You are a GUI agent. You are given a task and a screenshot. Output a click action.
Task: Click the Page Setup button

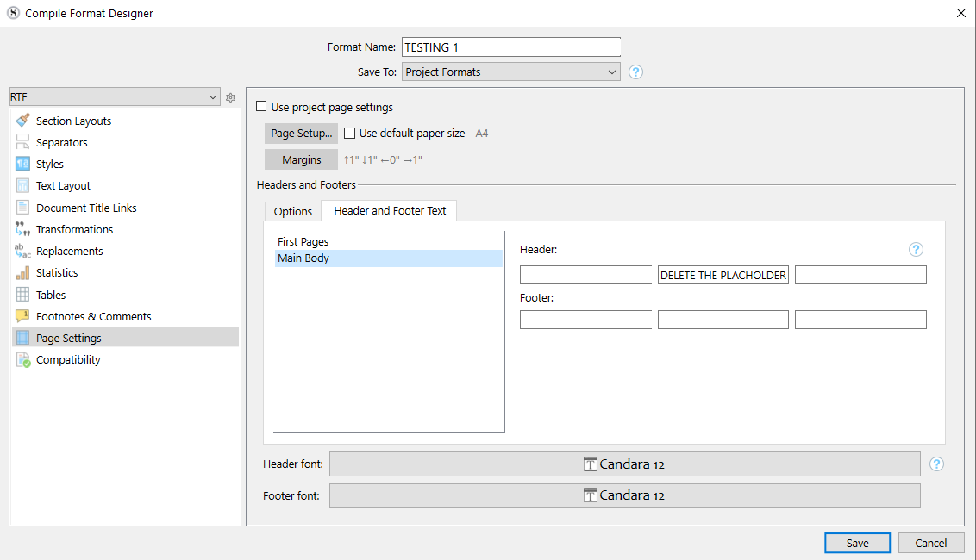[x=301, y=134]
